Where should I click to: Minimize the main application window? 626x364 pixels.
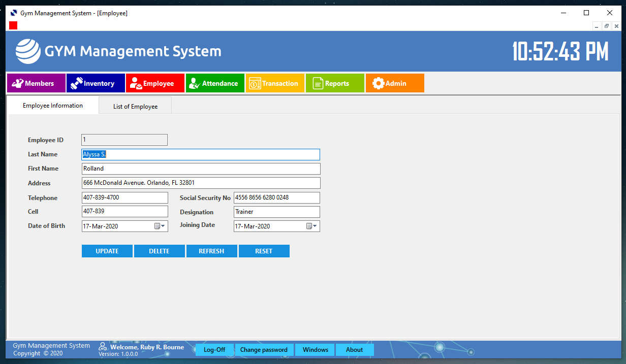[564, 13]
